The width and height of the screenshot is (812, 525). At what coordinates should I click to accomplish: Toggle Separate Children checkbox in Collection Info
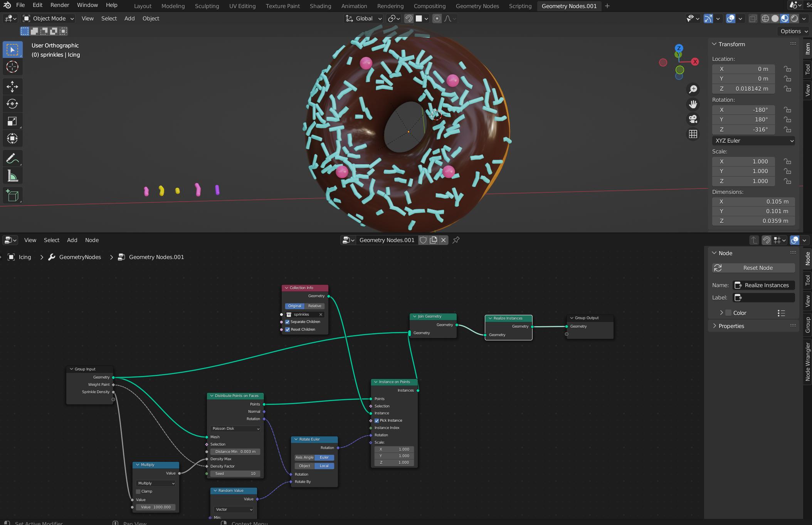point(288,321)
